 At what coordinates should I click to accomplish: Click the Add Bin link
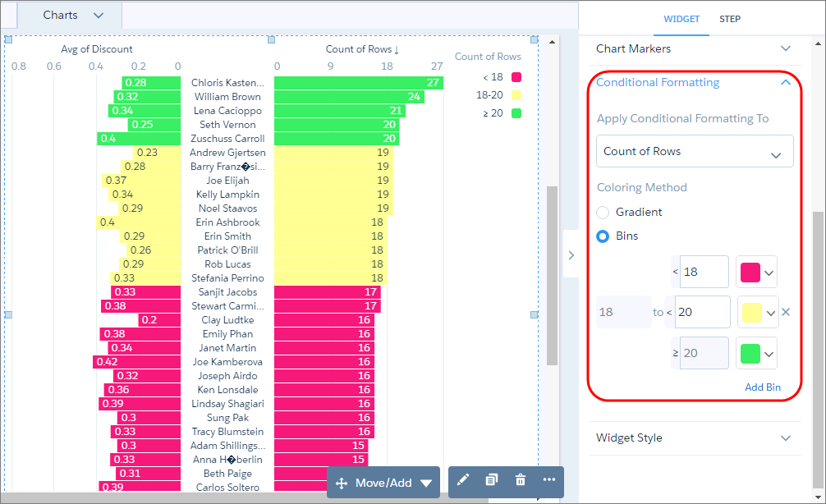(762, 387)
